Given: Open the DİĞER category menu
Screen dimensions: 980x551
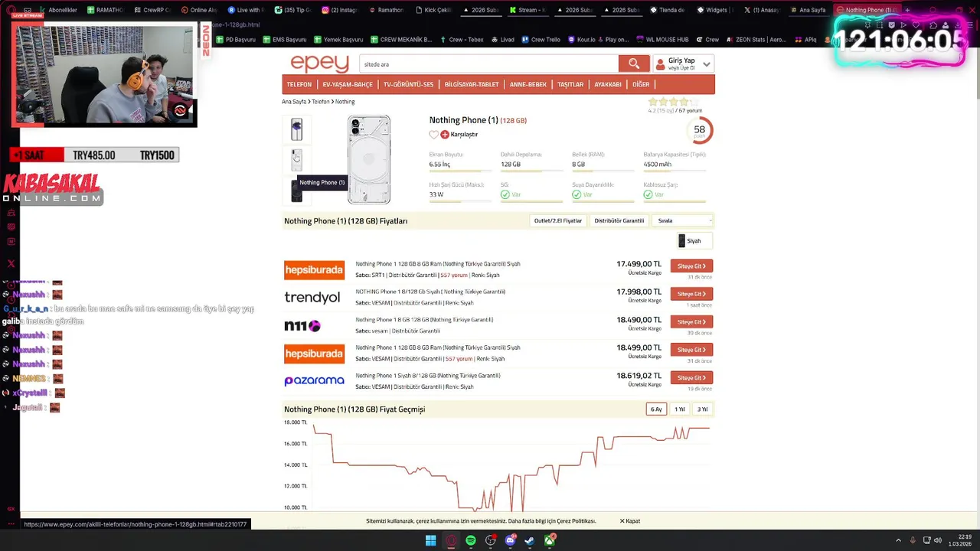Looking at the screenshot, I should coord(641,84).
